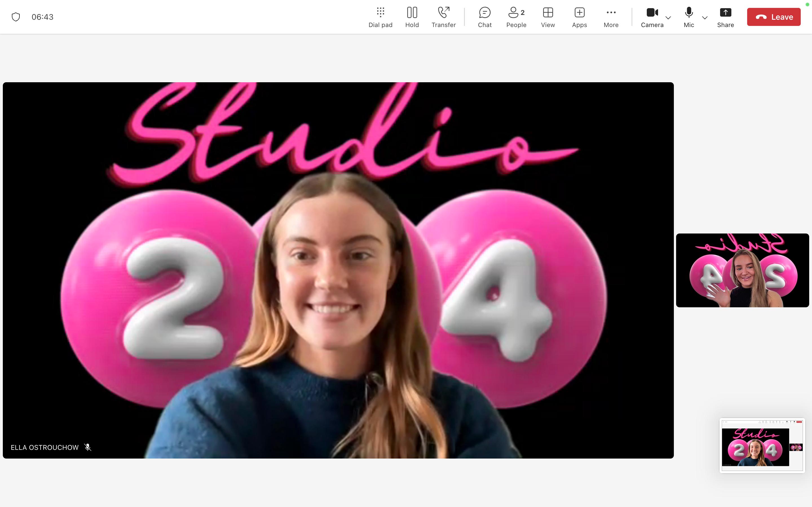Expand Mic options chevron
This screenshot has height=507, width=812.
pos(705,18)
